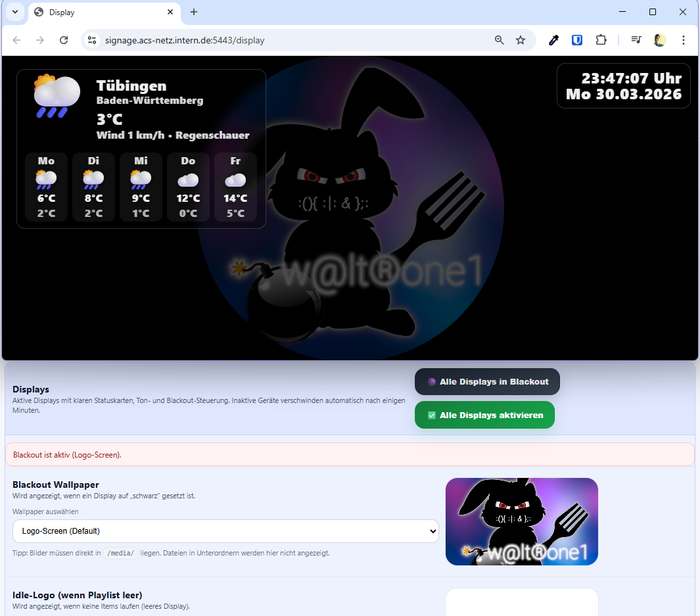The width and height of the screenshot is (700, 616).
Task: Open the Bitwarden shield extension
Action: [577, 40]
